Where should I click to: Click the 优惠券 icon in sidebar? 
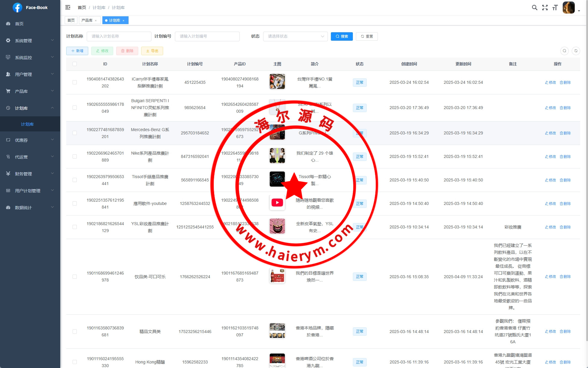click(x=8, y=140)
